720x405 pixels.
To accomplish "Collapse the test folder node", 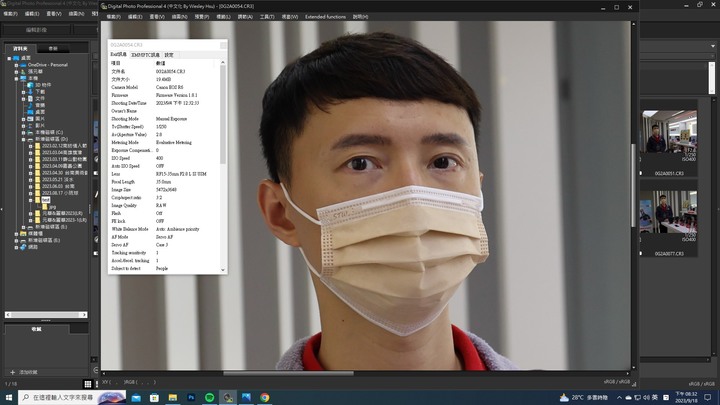I will click(31, 200).
